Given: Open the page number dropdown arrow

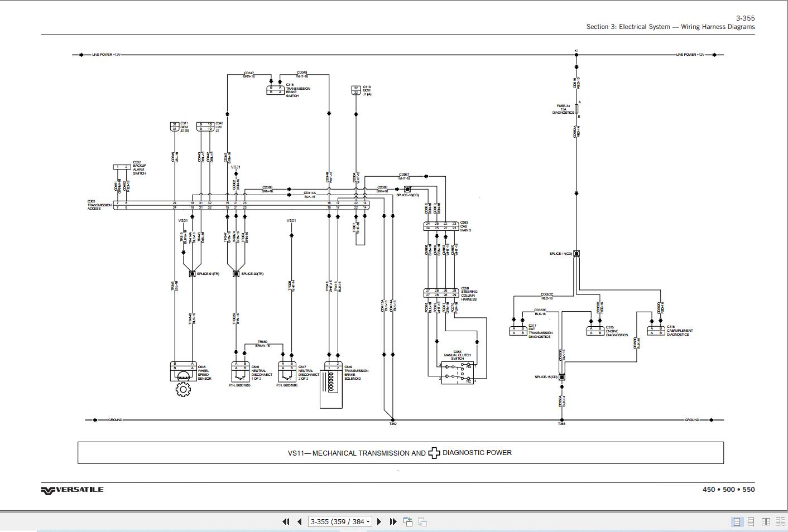Looking at the screenshot, I should tap(368, 522).
